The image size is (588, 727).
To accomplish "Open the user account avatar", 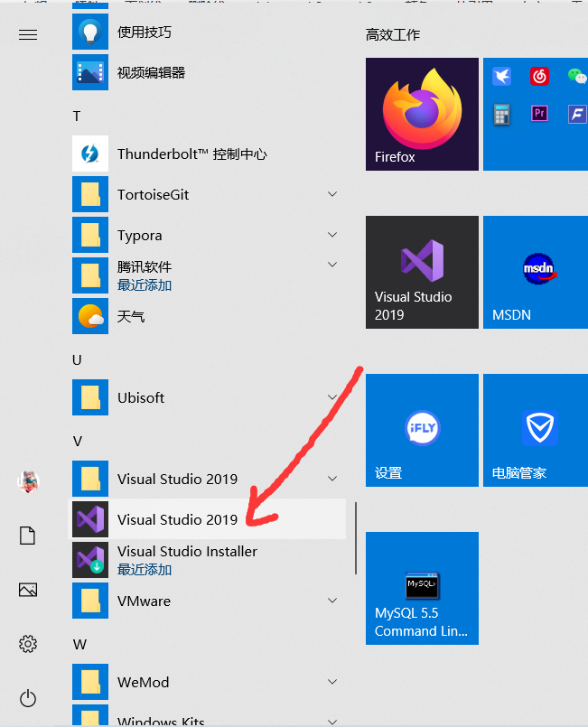I will point(28,481).
